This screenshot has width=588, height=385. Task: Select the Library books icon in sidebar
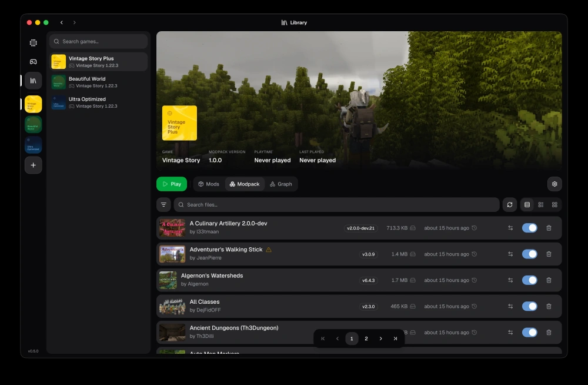tap(34, 81)
